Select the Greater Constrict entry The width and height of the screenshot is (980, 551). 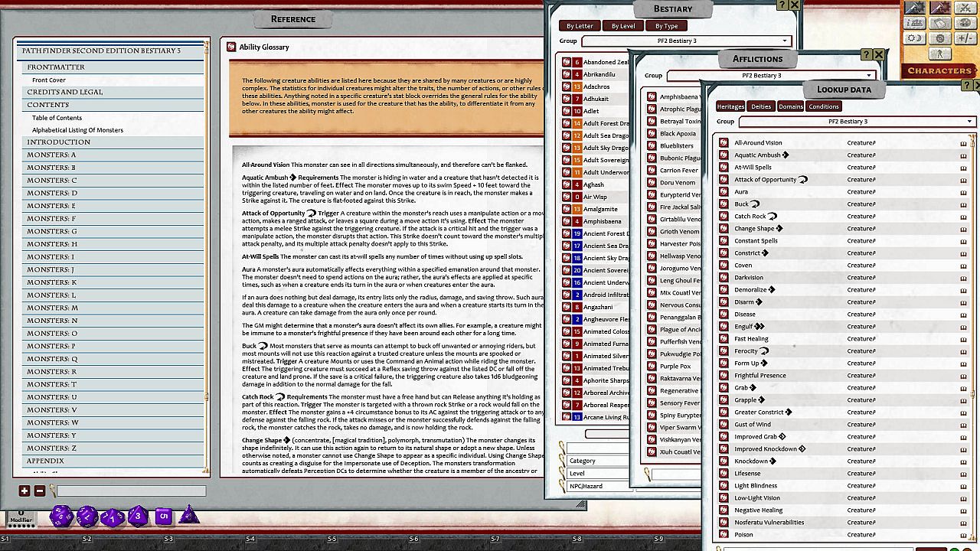click(x=759, y=412)
